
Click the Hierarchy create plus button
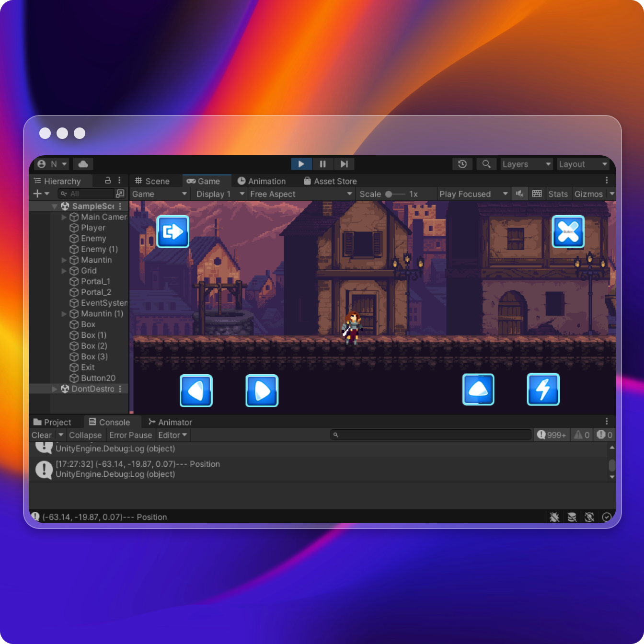pos(37,194)
